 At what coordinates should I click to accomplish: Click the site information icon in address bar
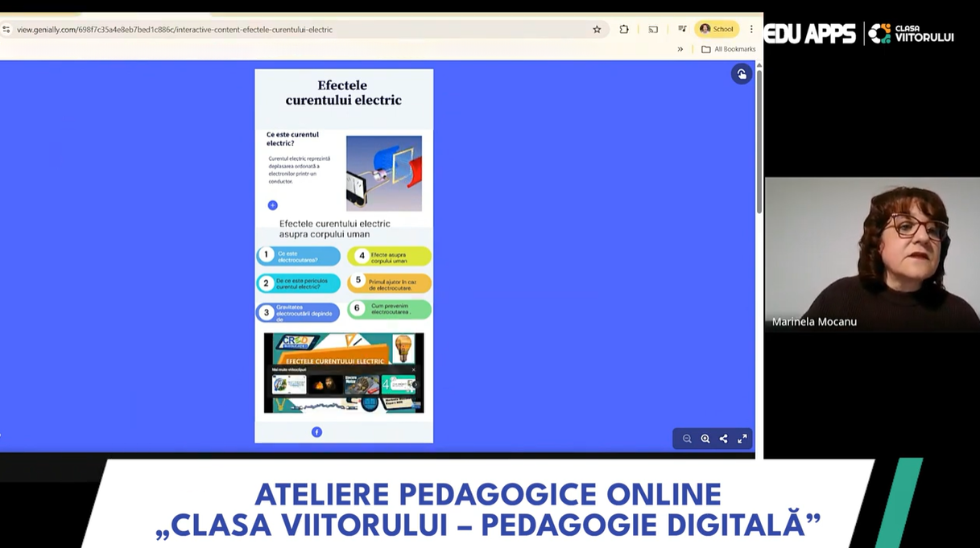coord(6,29)
